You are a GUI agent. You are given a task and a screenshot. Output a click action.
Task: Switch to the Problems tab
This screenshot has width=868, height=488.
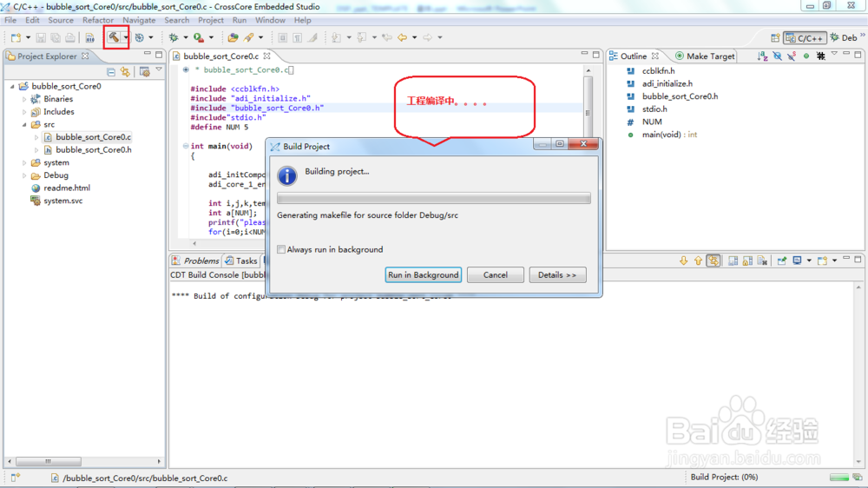tap(195, 260)
